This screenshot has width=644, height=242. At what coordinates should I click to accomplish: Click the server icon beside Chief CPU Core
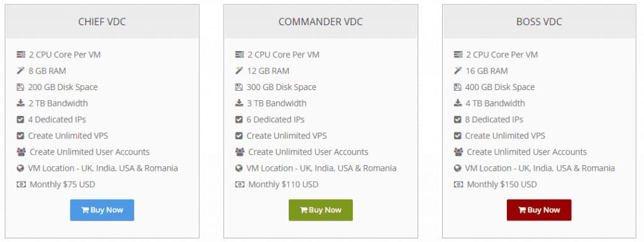click(21, 54)
